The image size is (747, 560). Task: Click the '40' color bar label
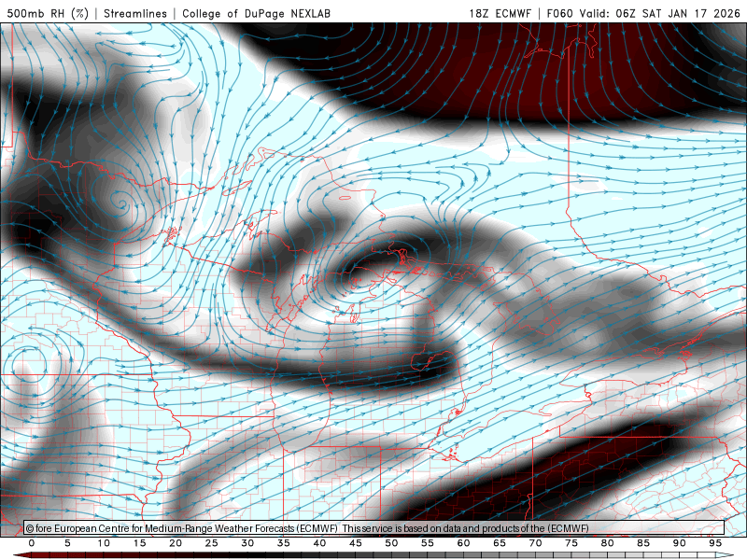point(319,543)
